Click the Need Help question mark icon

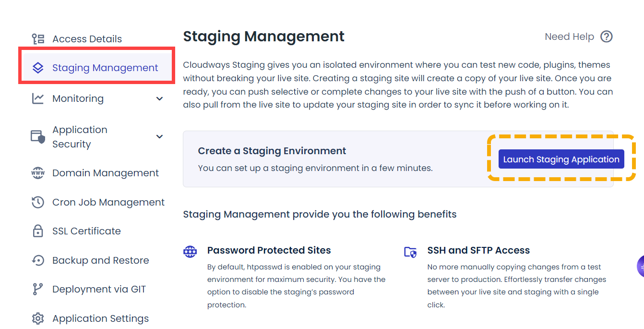pos(607,37)
